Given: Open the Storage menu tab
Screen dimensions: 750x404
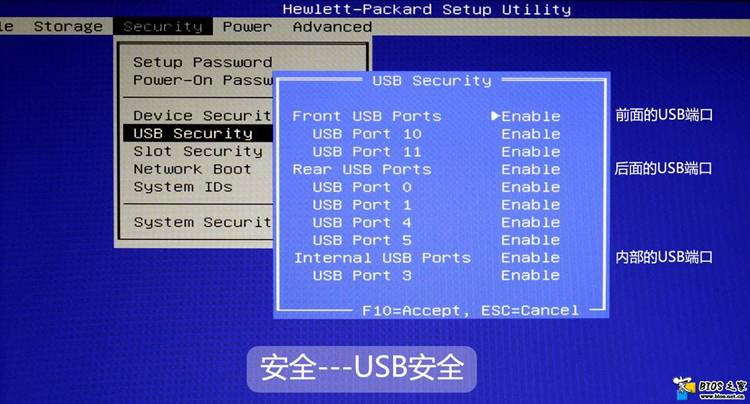Looking at the screenshot, I should (x=68, y=27).
